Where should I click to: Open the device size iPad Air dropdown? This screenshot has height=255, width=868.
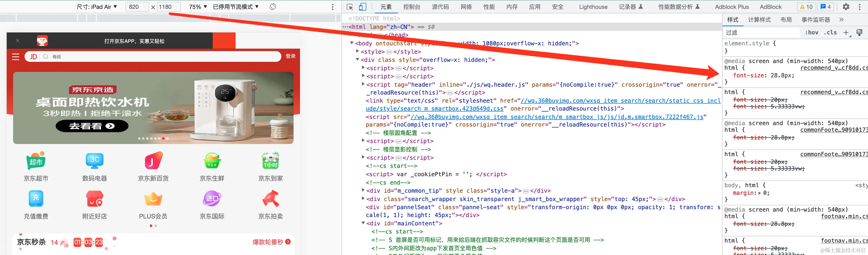click(x=97, y=7)
